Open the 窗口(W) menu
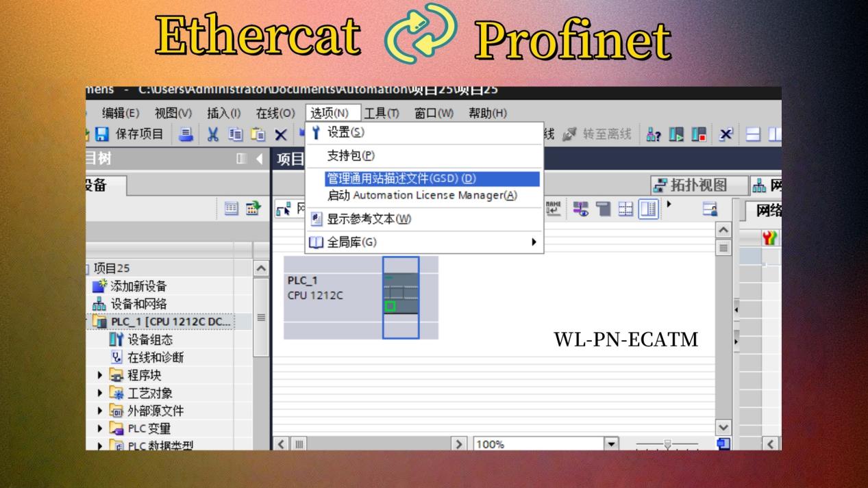The height and width of the screenshot is (488, 868). [434, 113]
